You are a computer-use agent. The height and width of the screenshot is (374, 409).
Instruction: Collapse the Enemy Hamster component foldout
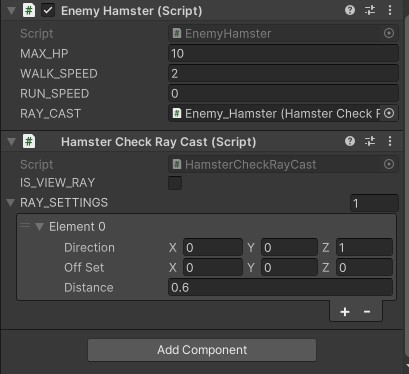point(11,11)
